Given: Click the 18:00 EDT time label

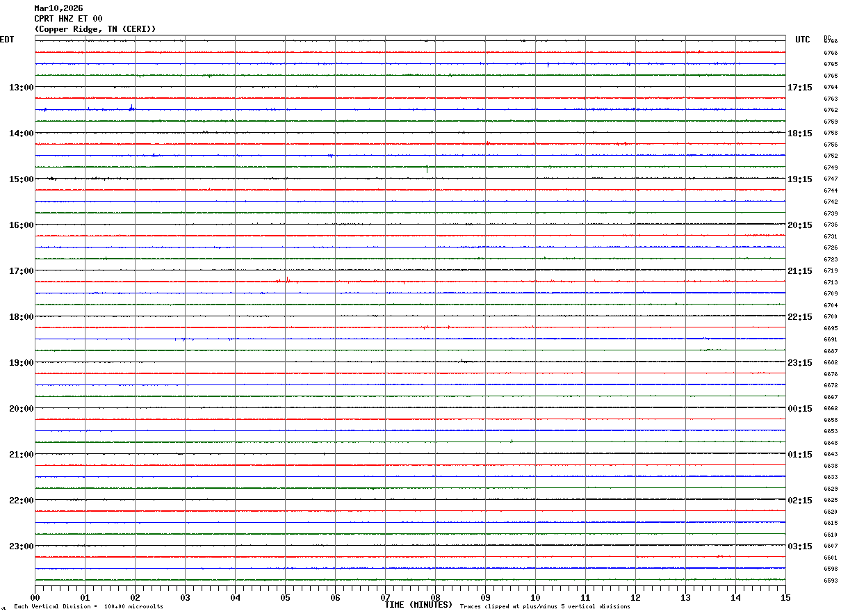Looking at the screenshot, I should coord(21,317).
